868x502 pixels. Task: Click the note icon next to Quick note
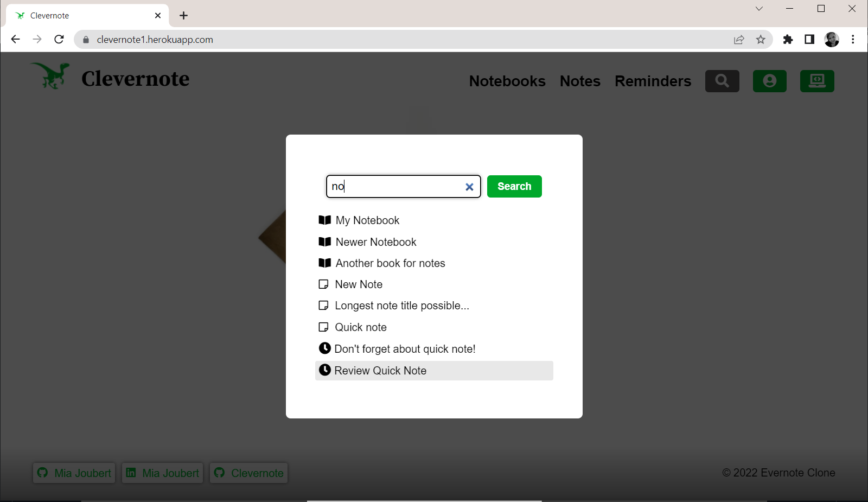click(323, 327)
